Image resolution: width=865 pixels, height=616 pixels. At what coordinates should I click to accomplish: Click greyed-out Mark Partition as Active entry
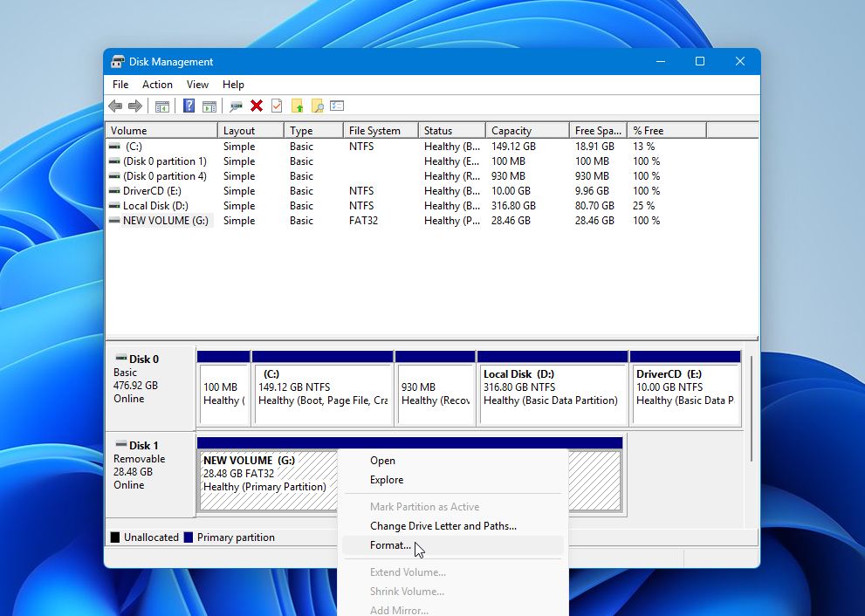coord(453,507)
